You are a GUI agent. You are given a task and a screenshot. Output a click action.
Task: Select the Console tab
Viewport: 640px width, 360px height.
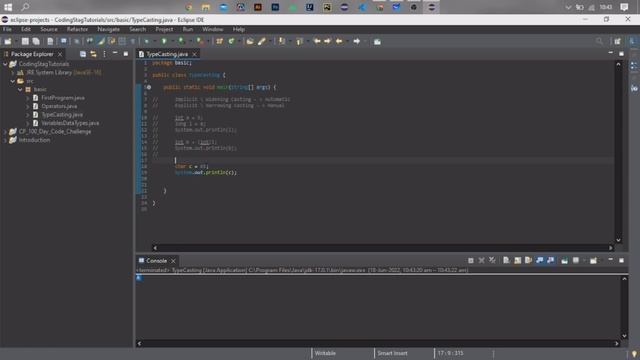[x=156, y=260]
